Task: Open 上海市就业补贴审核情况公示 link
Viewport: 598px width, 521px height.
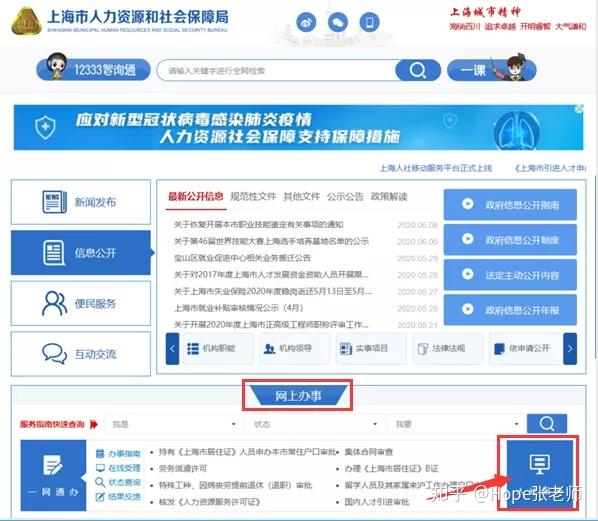Action: [x=238, y=308]
